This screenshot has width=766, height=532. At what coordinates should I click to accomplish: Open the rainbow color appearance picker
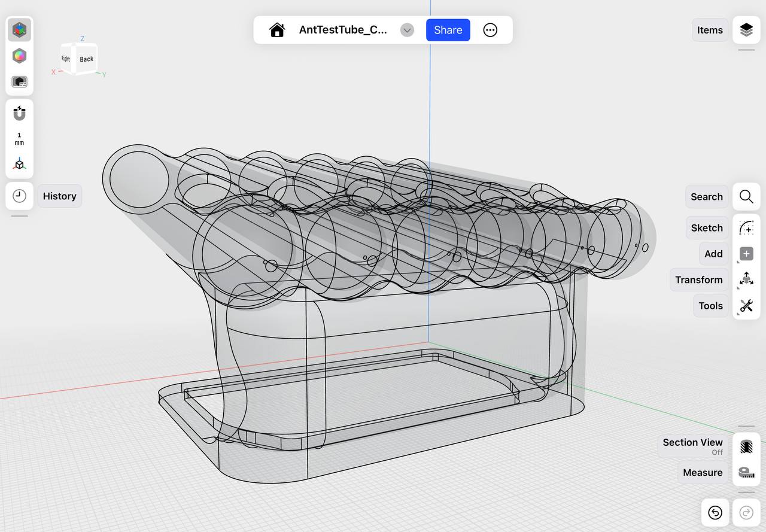click(x=20, y=56)
